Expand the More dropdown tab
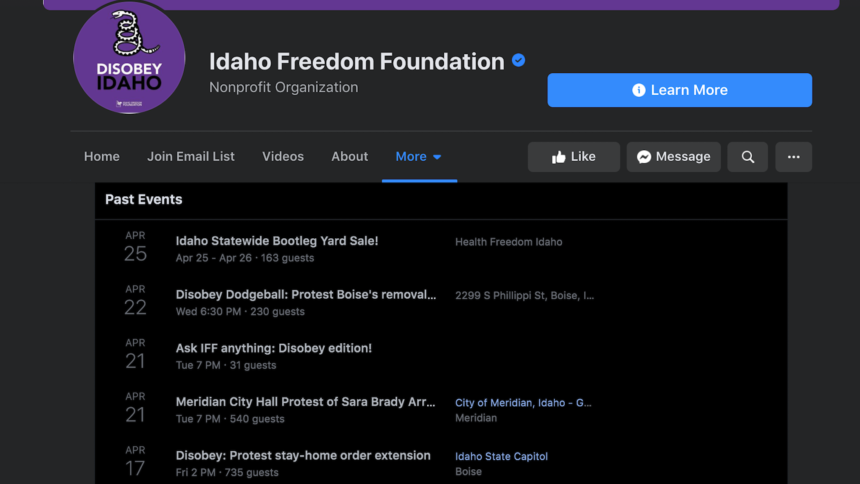Image resolution: width=860 pixels, height=484 pixels. point(418,157)
